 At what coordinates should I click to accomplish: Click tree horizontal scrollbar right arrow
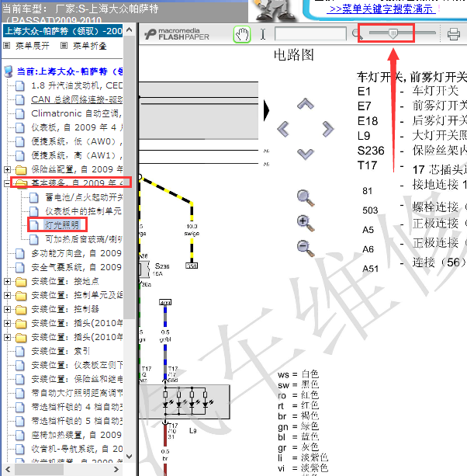116,469
